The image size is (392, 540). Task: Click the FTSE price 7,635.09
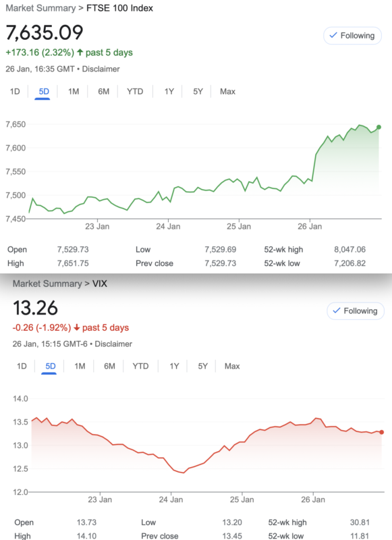pyautogui.click(x=45, y=32)
